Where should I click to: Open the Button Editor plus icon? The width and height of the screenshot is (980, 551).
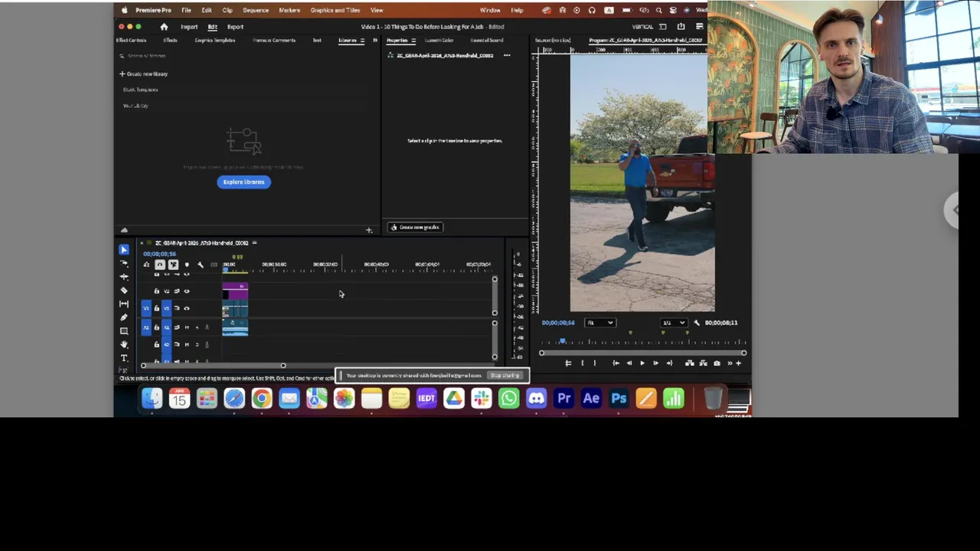point(739,364)
